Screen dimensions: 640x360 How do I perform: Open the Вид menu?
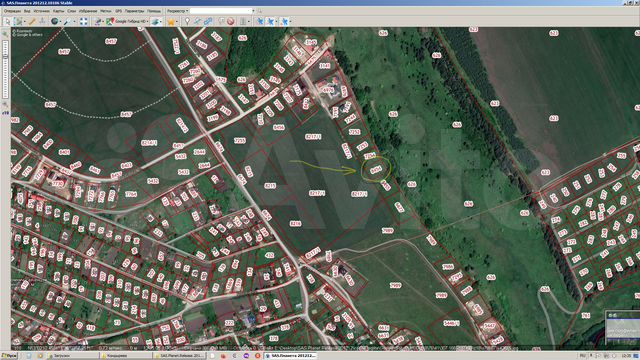pyautogui.click(x=27, y=11)
